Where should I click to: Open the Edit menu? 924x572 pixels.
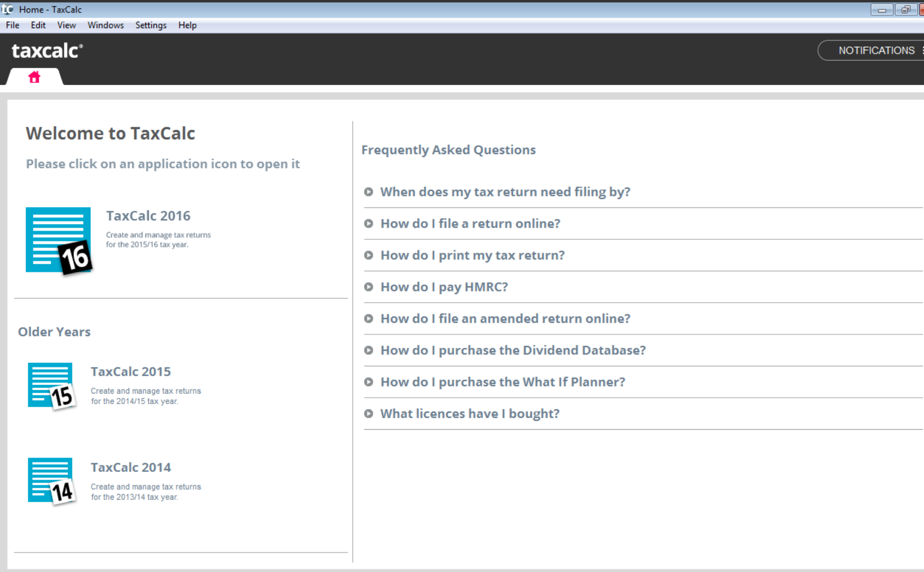pyautogui.click(x=38, y=25)
